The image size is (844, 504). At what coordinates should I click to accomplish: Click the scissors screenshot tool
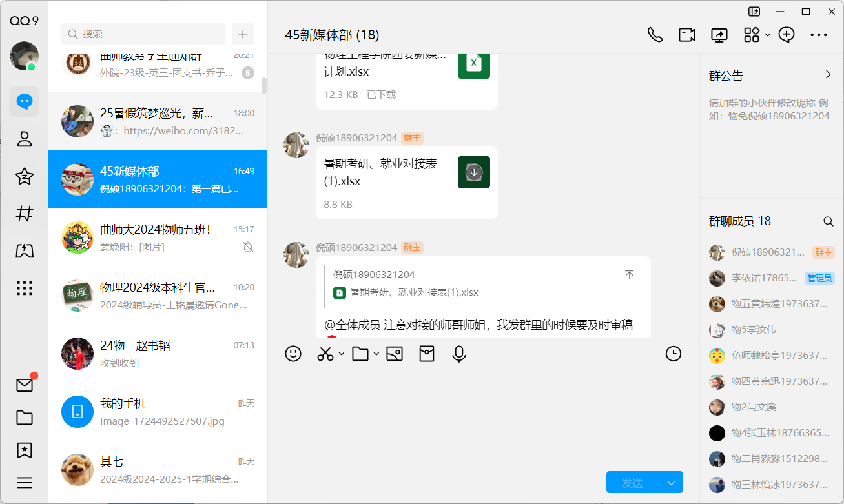(325, 354)
